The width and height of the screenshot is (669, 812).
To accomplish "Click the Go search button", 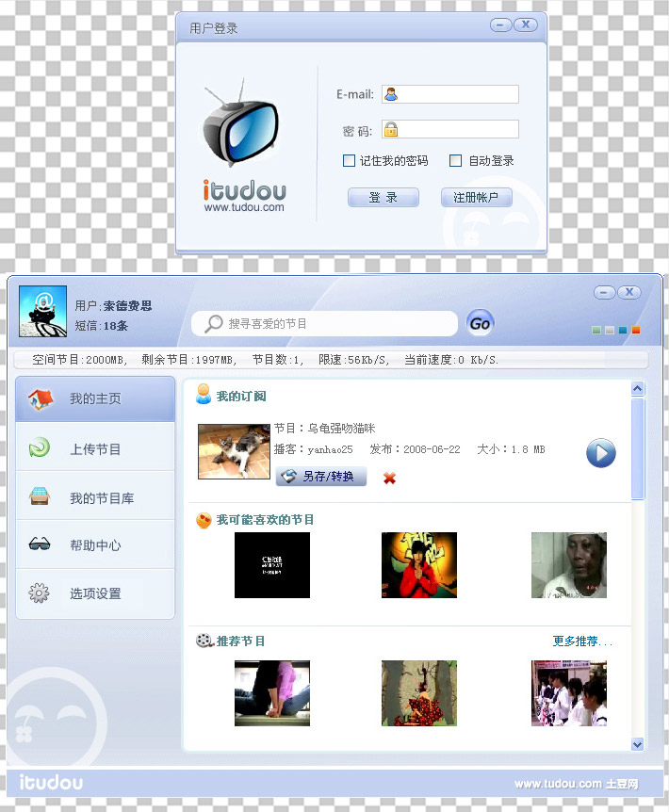I will 480,324.
